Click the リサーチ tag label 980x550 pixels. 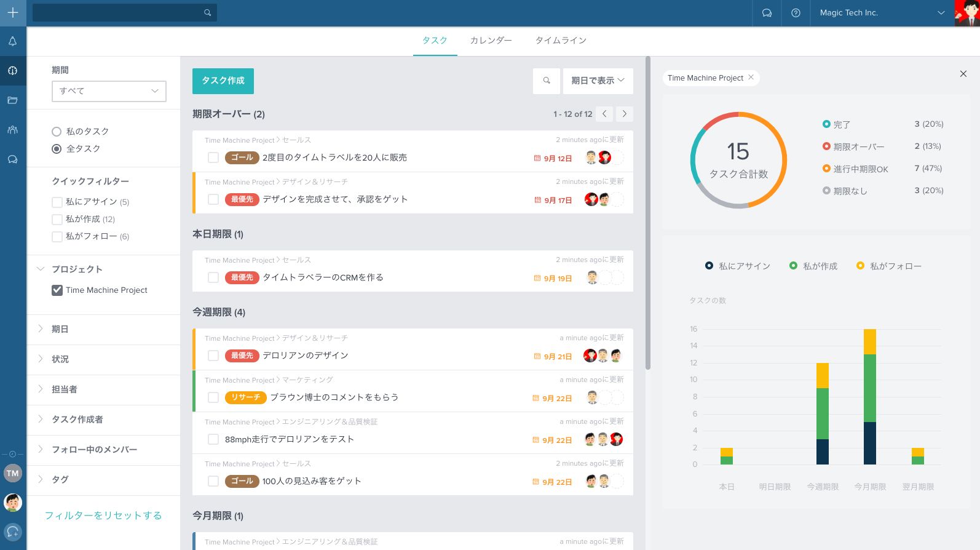pyautogui.click(x=246, y=397)
